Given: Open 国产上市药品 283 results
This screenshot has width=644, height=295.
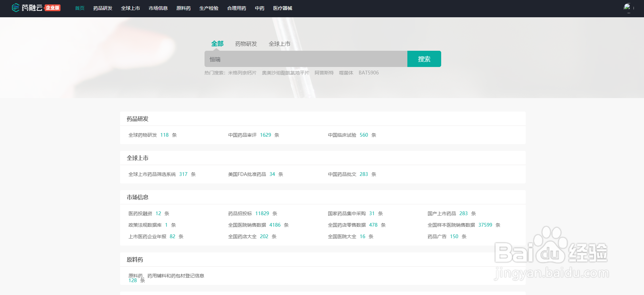Looking at the screenshot, I should point(452,213).
